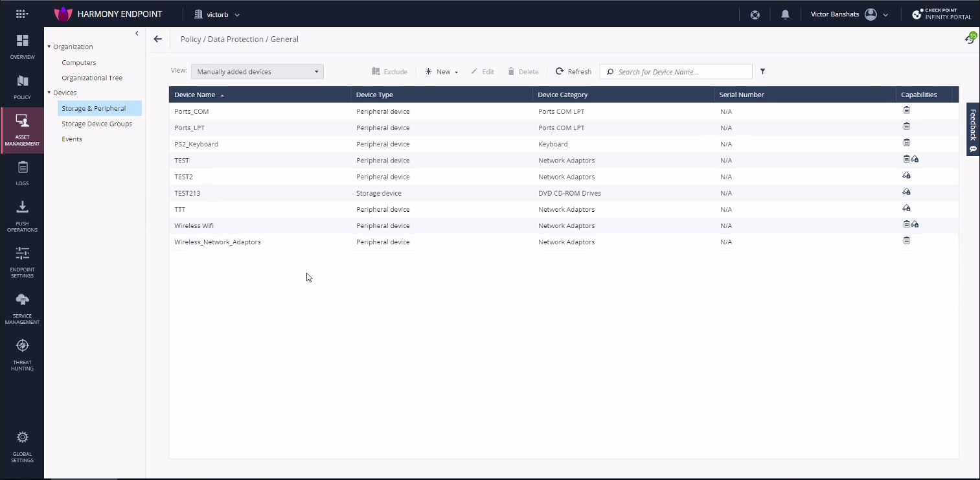980x480 pixels.
Task: Click capabilities icon in Wireless_Network_Adaptors row
Action: coord(907,240)
